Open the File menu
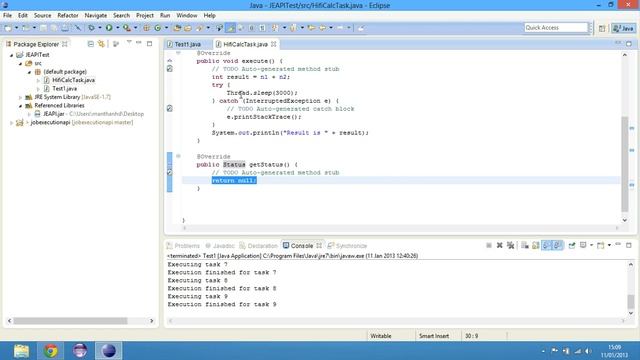This screenshot has height=360, width=640. click(x=7, y=16)
